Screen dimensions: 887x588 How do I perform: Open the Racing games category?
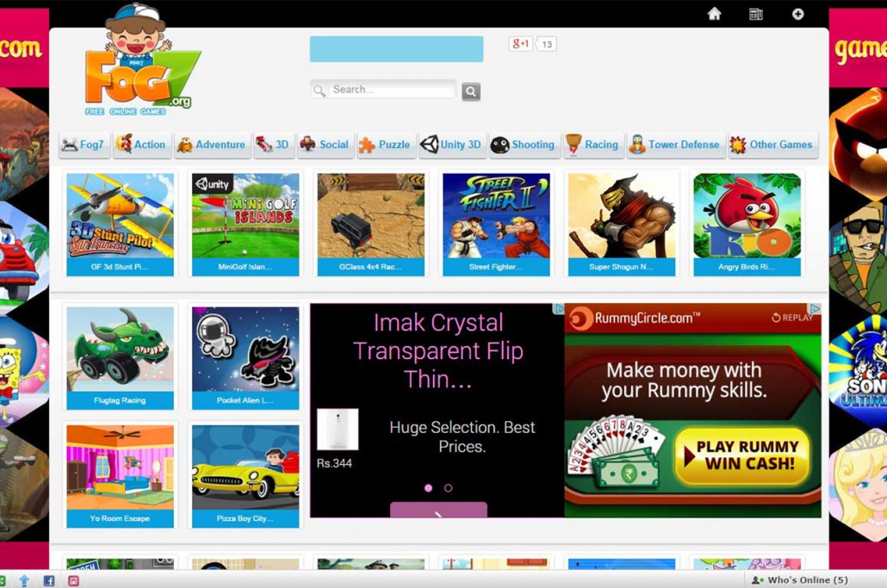coord(593,145)
